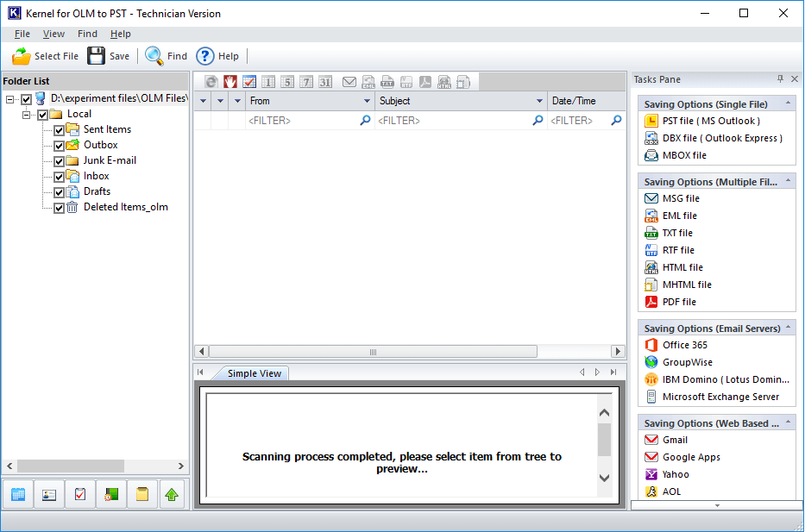Uncheck the root OLM Files checkbox

(26, 99)
